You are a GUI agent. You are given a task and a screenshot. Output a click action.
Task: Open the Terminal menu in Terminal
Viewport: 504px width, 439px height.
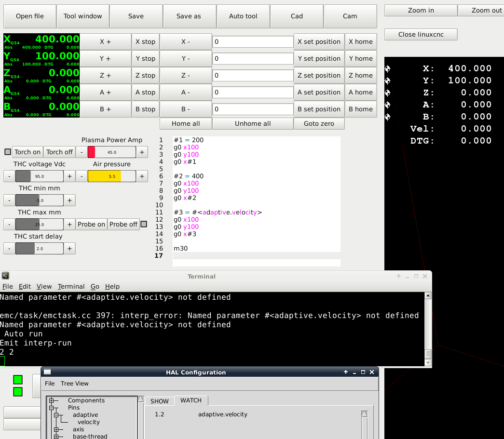point(71,286)
